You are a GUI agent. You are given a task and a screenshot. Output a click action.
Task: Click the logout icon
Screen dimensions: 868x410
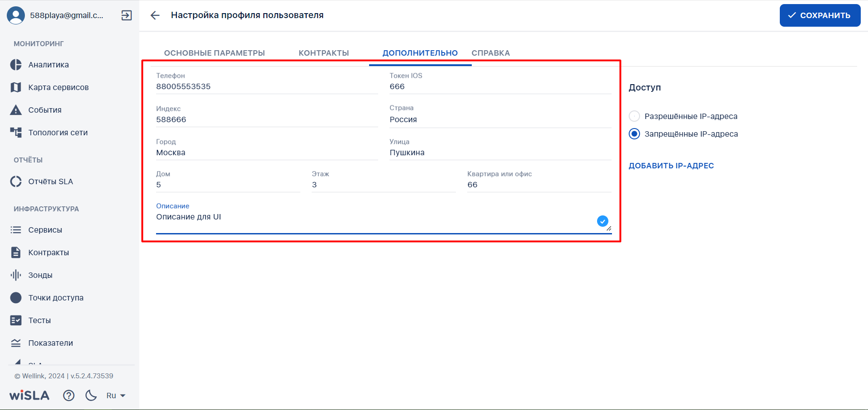(127, 15)
